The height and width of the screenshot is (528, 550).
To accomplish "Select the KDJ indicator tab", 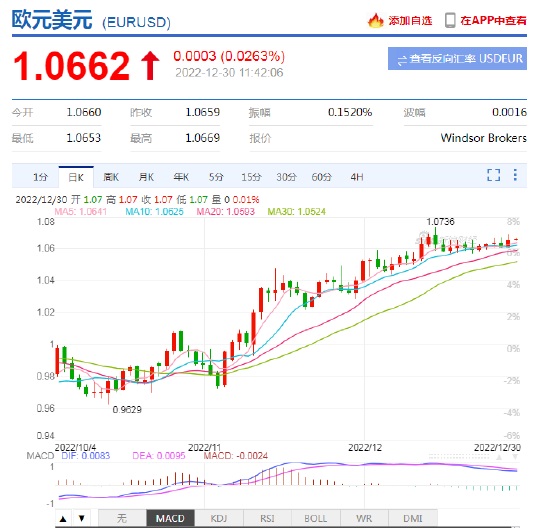I will coord(219,519).
